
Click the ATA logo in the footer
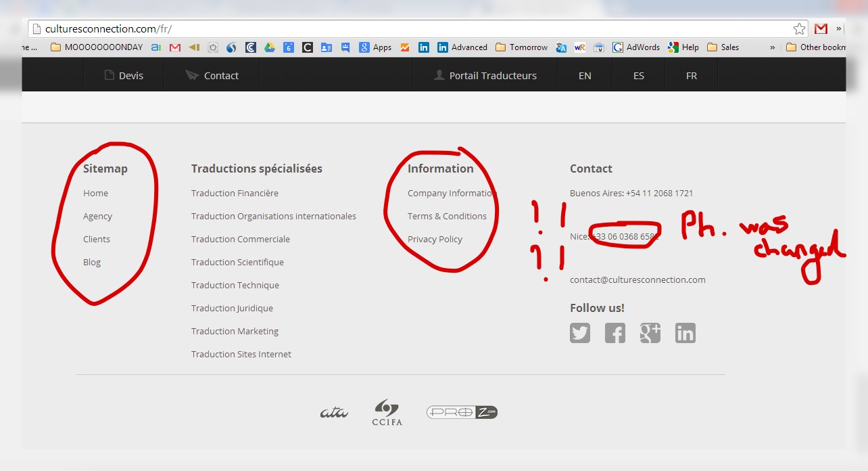[x=334, y=412]
